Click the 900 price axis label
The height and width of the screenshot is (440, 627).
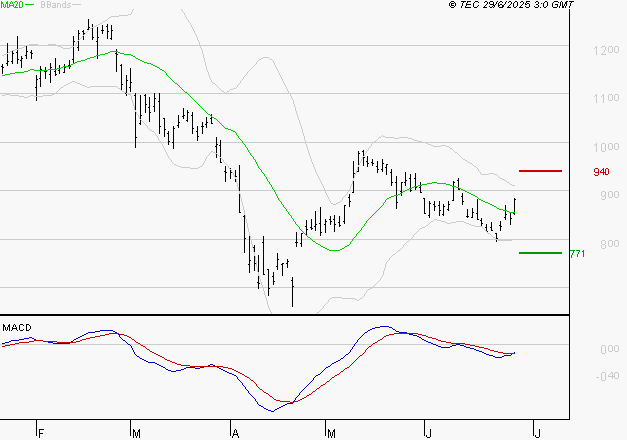(610, 195)
